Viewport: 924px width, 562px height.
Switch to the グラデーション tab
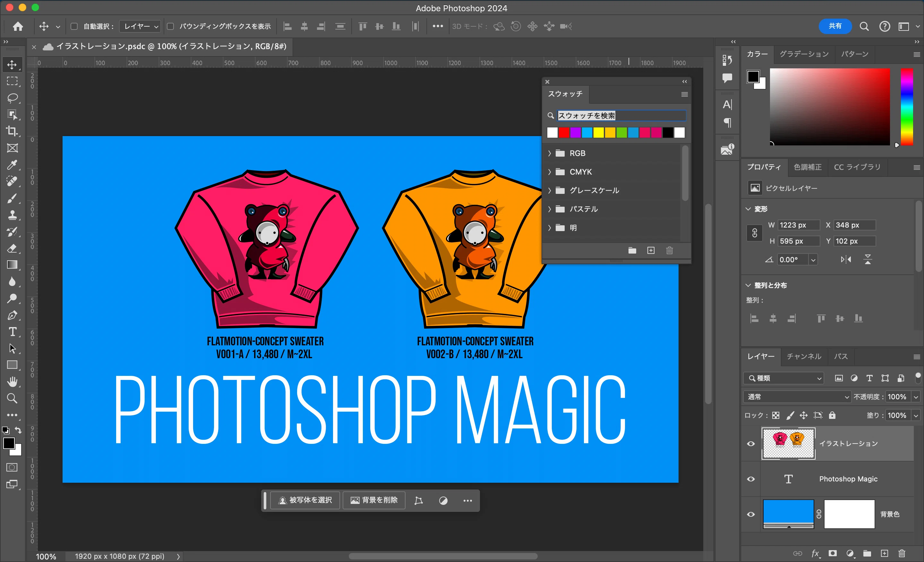tap(804, 54)
